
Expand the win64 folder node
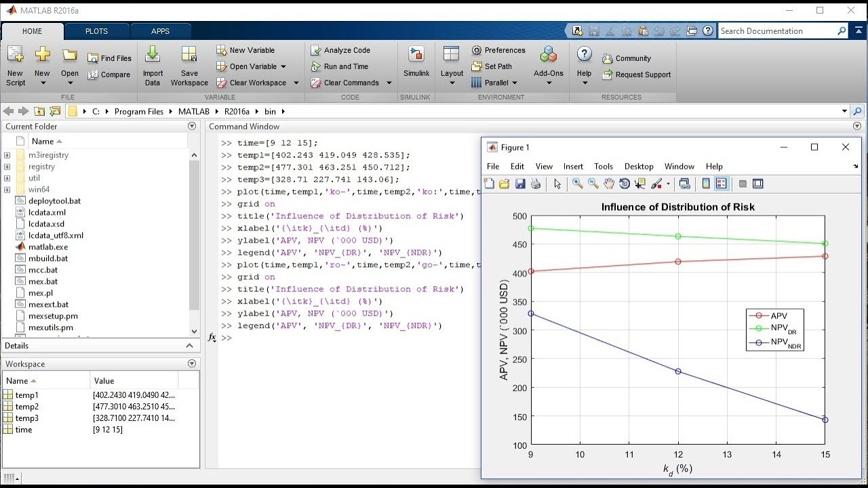click(7, 190)
